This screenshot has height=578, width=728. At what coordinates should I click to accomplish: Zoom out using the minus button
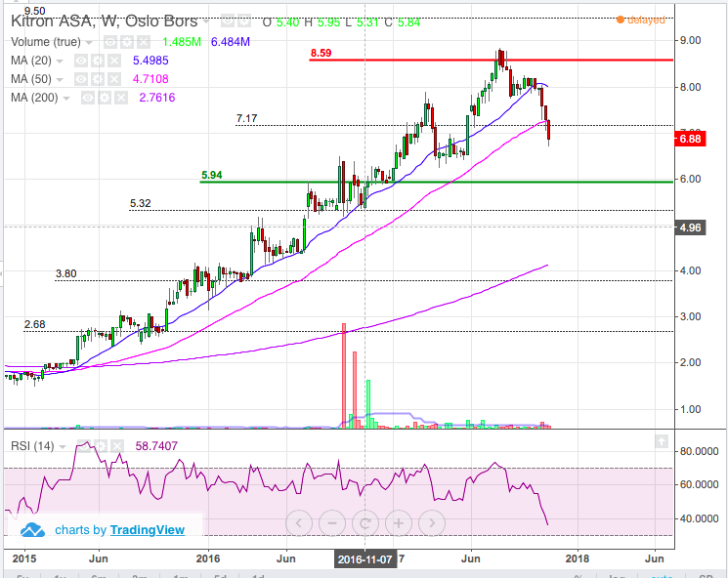click(332, 523)
